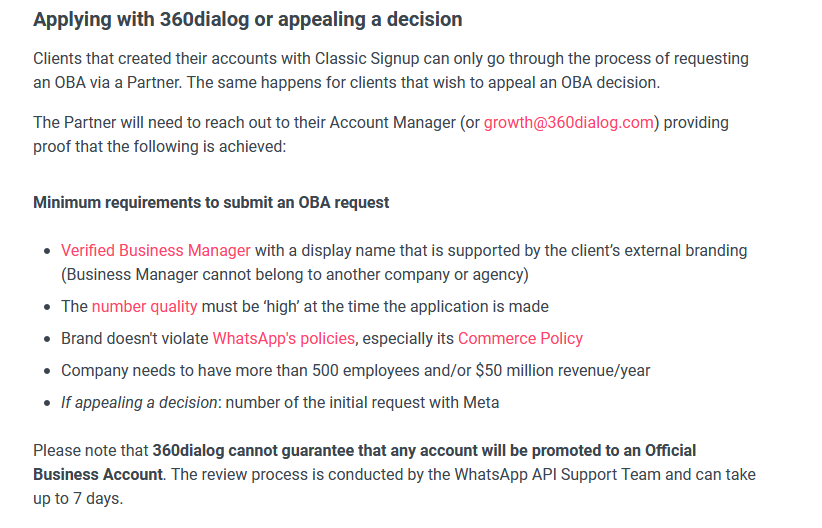Click the bullet before Brand doesn't violate
The height and width of the screenshot is (528, 822).
click(x=47, y=339)
